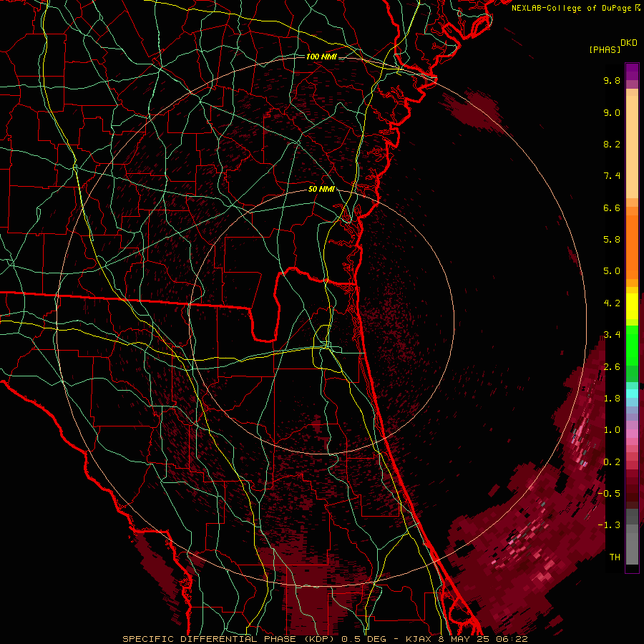644x644 pixels.
Task: Pick the cyan segment of color bar
Action: (x=632, y=394)
